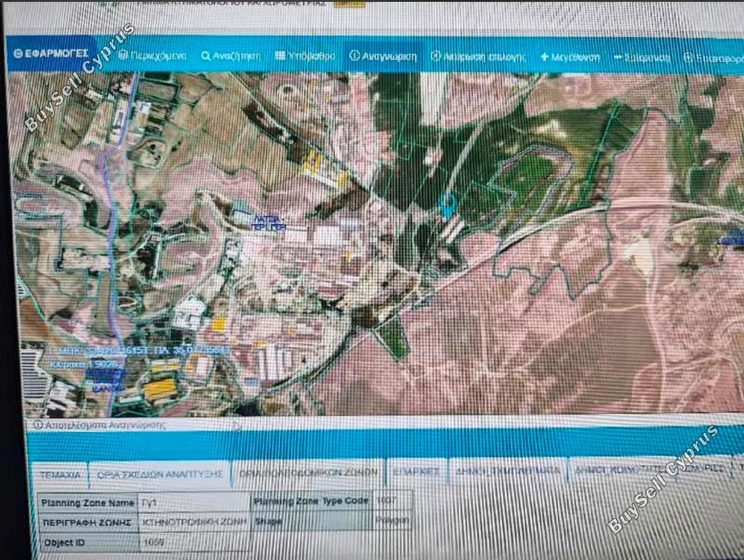Select the ΟΡΙΑ ΣΧΕΔΙΩΝ ΑΝΑΠΤΥΞΗΣ tab

(x=159, y=474)
